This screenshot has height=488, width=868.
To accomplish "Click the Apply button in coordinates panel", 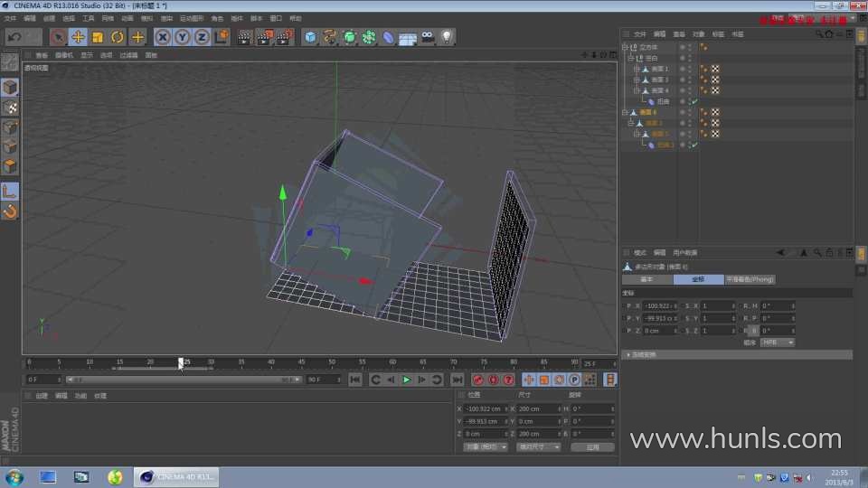I will click(591, 446).
